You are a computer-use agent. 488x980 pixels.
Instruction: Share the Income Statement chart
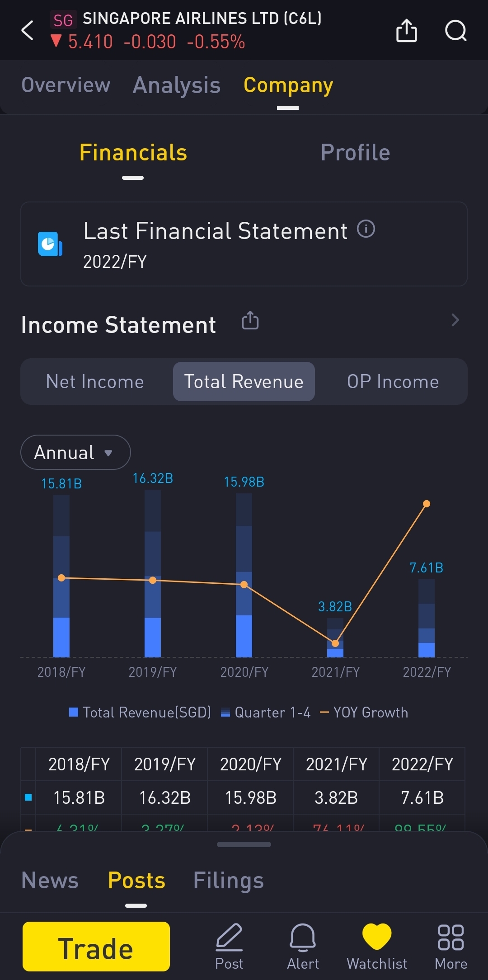(x=250, y=320)
